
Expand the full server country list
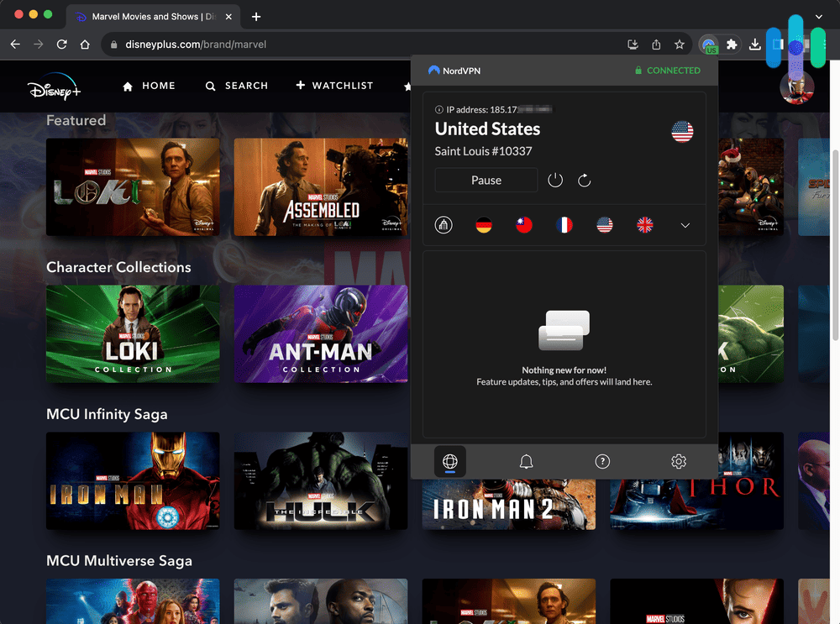(685, 224)
